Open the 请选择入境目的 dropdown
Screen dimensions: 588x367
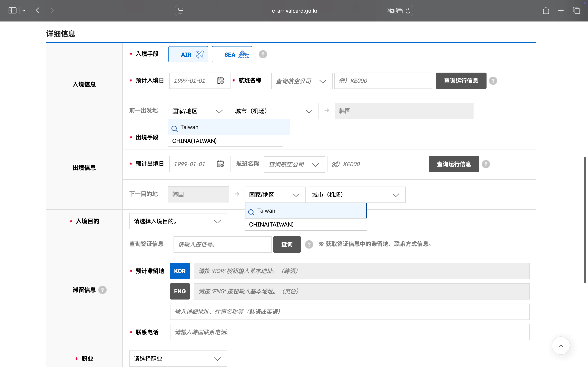click(x=178, y=221)
